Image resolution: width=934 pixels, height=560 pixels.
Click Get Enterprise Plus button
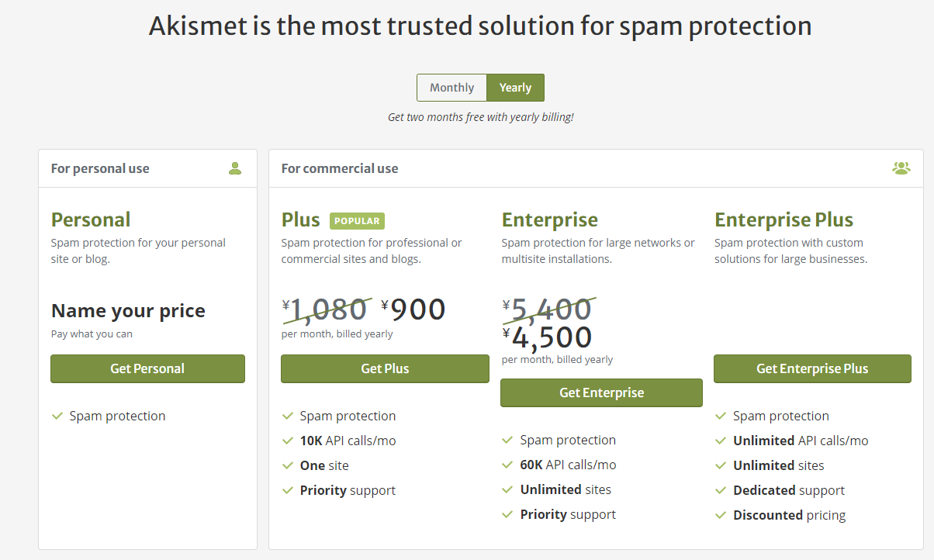tap(812, 368)
